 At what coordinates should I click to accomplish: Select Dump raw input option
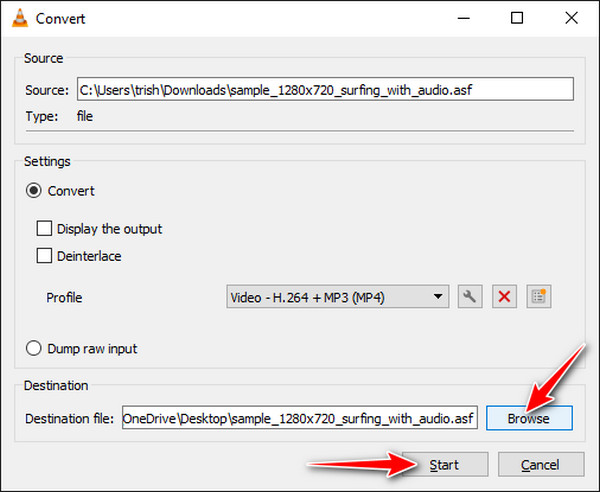coord(34,348)
